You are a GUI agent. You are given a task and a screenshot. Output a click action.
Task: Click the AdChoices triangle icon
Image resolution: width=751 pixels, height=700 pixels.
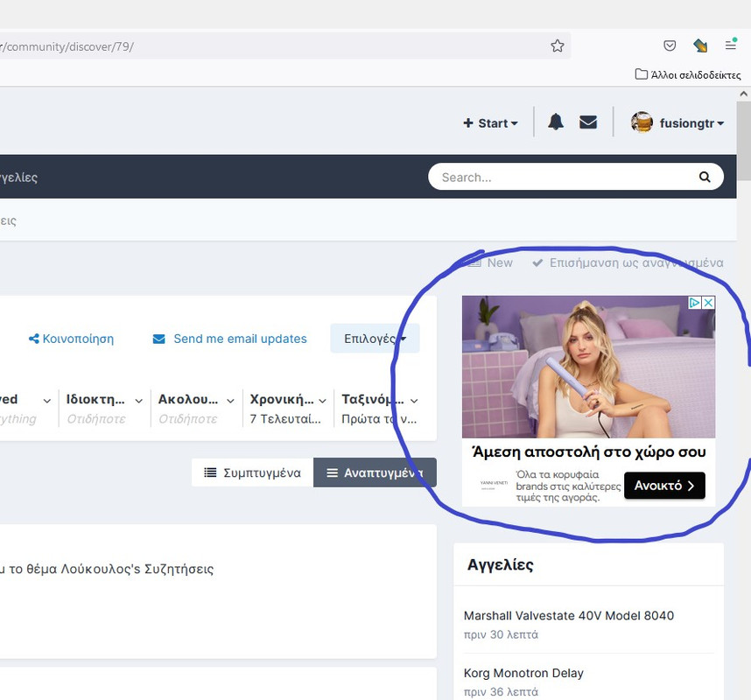tap(695, 303)
